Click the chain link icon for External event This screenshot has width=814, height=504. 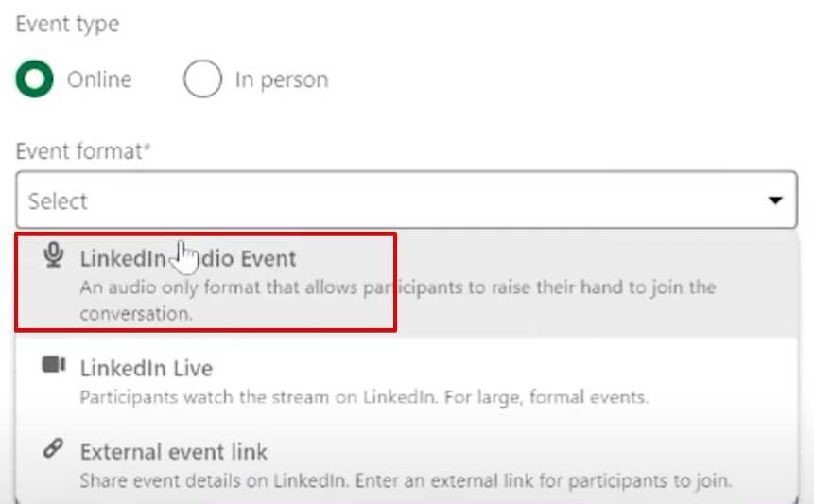click(55, 450)
